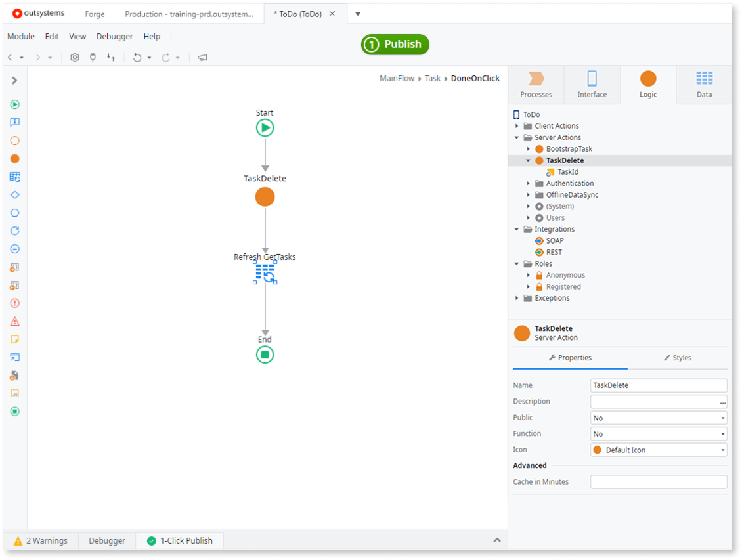Image resolution: width=742 pixels, height=560 pixels.
Task: Open 1-Click Publish in the status bar
Action: (179, 540)
